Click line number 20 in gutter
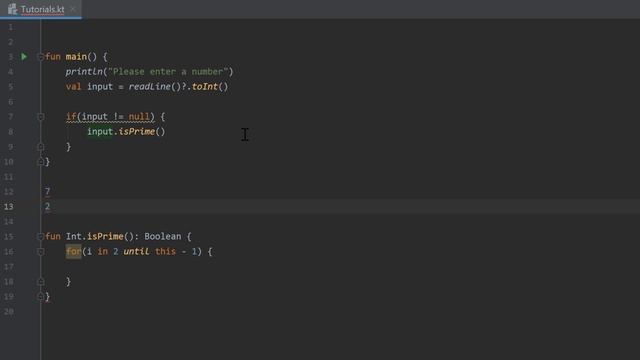Screen dimensions: 640x360 [x=9, y=311]
